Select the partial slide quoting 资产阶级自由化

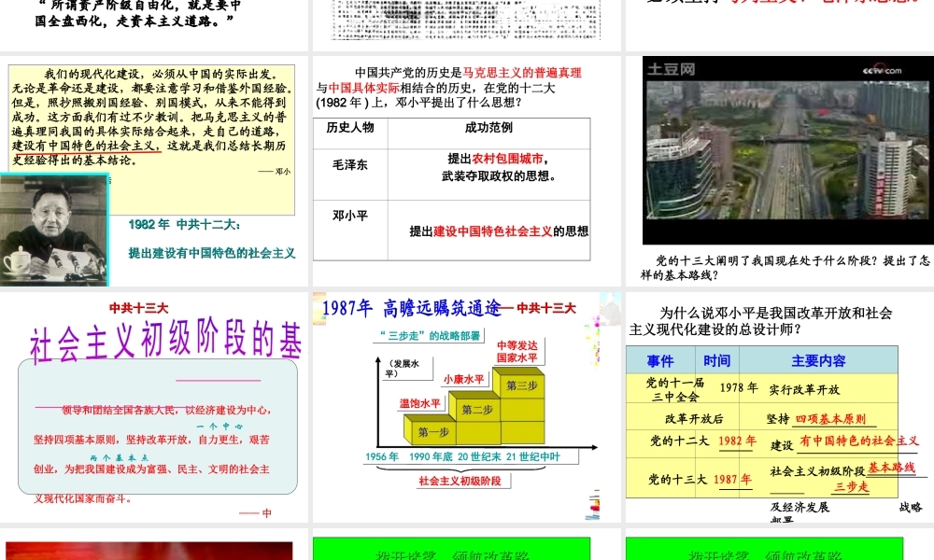pos(154,25)
